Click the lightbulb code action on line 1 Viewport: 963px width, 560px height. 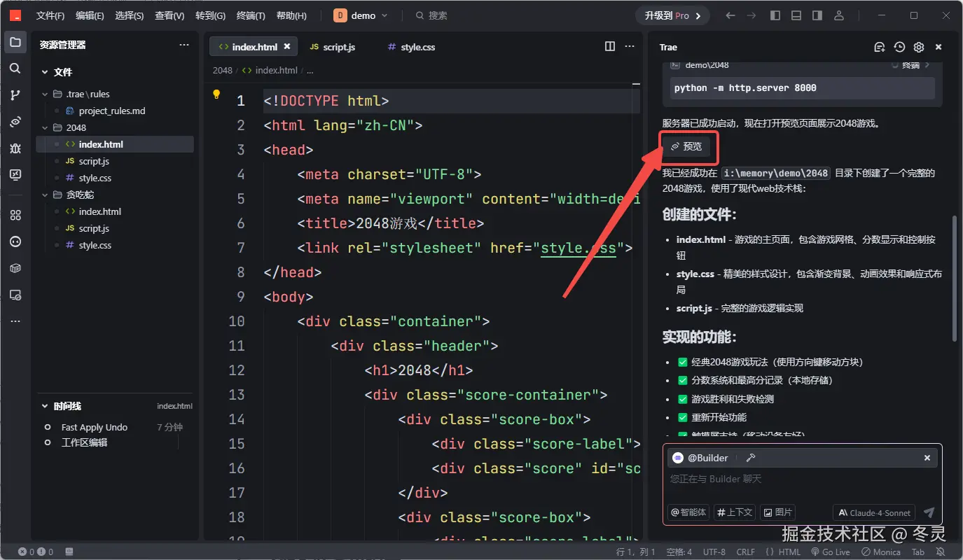click(216, 94)
